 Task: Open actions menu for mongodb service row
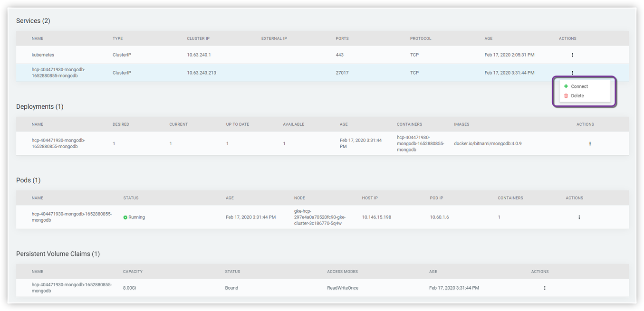point(572,73)
